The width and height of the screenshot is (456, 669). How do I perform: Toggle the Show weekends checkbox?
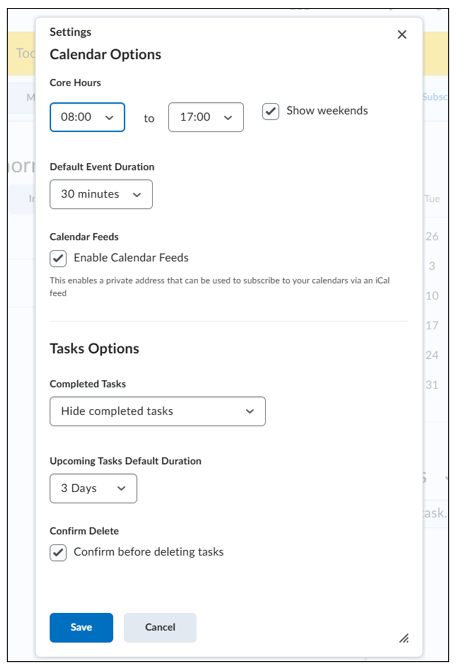tap(270, 111)
